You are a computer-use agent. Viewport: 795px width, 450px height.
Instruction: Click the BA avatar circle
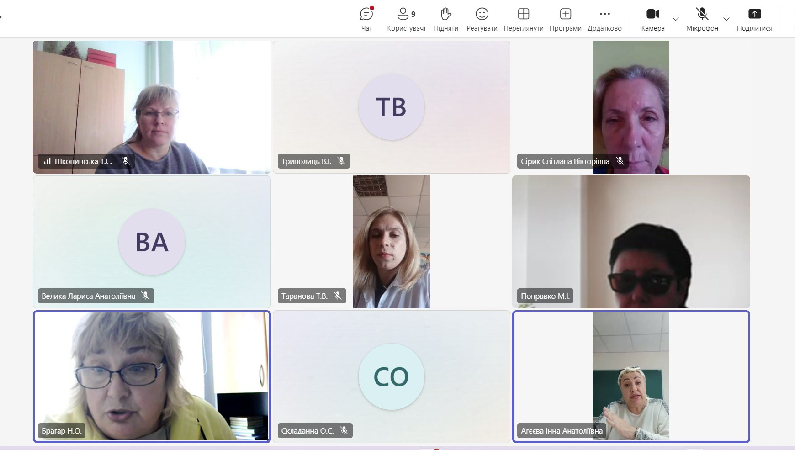(x=152, y=242)
